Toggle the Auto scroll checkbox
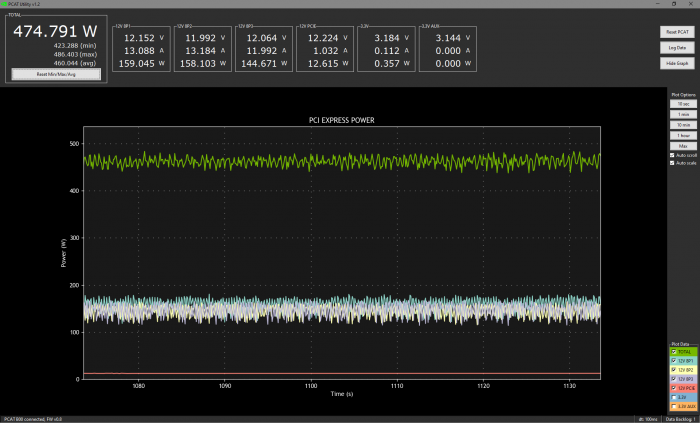 672,155
